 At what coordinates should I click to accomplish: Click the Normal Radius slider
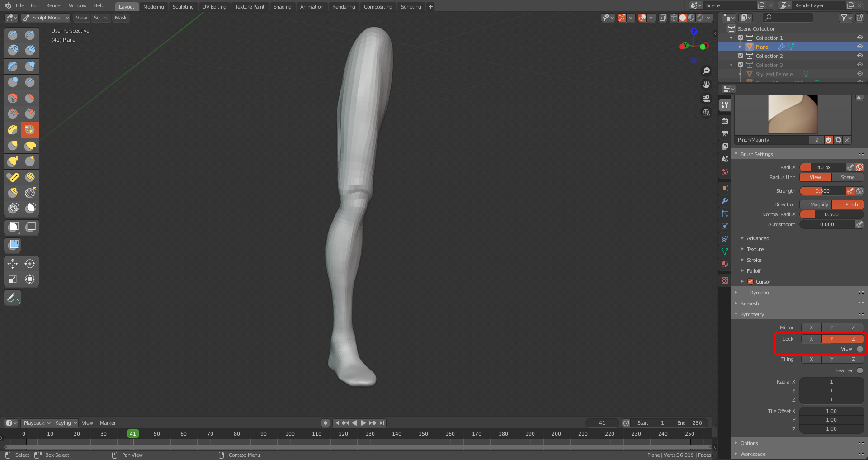(831, 214)
